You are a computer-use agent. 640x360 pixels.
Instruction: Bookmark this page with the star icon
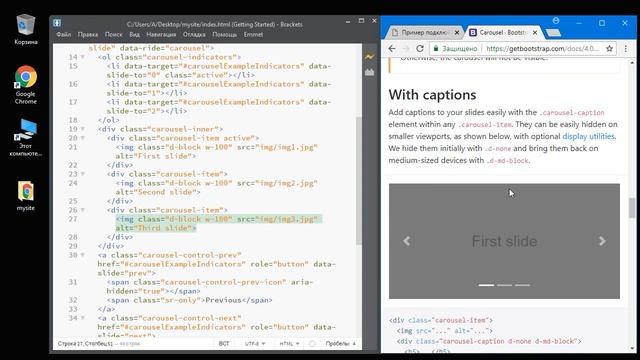609,49
